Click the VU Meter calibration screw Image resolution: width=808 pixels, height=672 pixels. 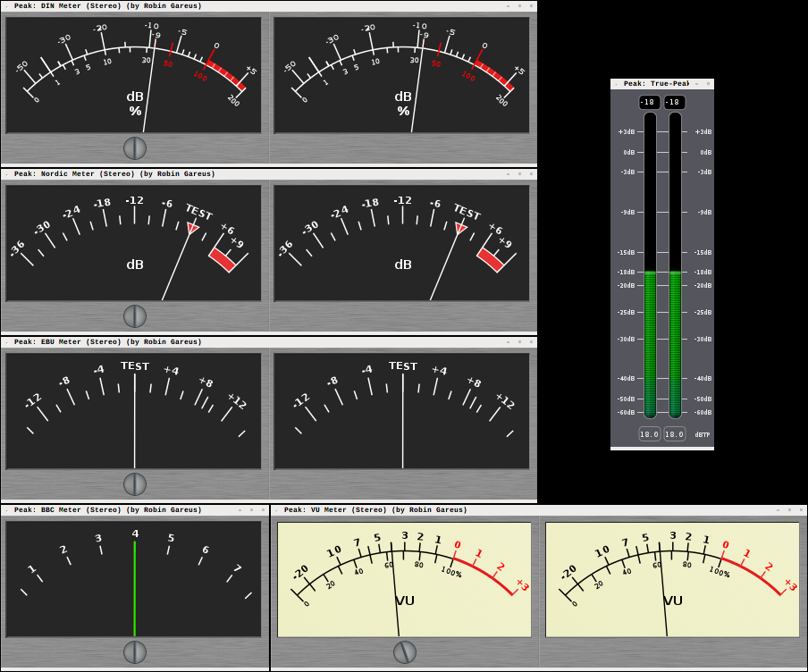pos(405,652)
